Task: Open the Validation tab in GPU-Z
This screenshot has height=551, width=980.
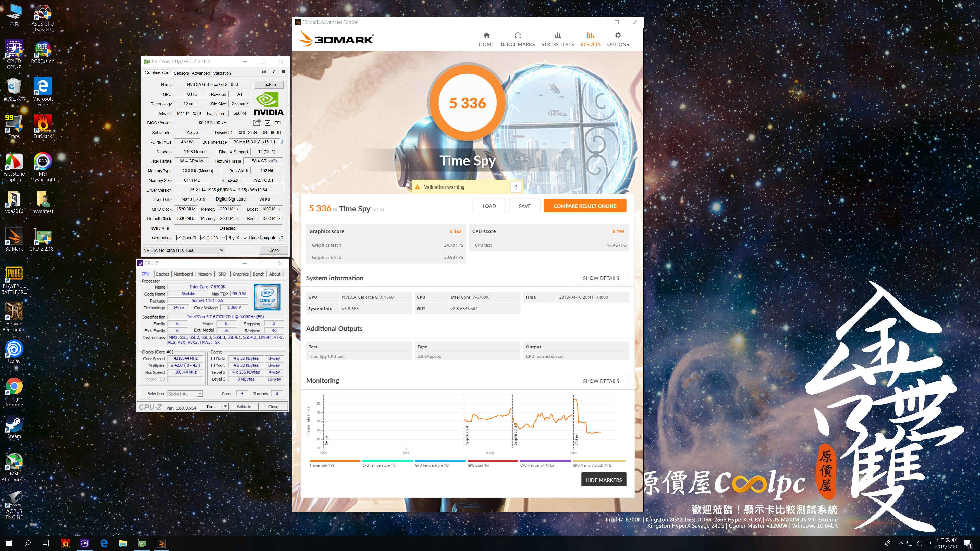Action: coord(222,73)
